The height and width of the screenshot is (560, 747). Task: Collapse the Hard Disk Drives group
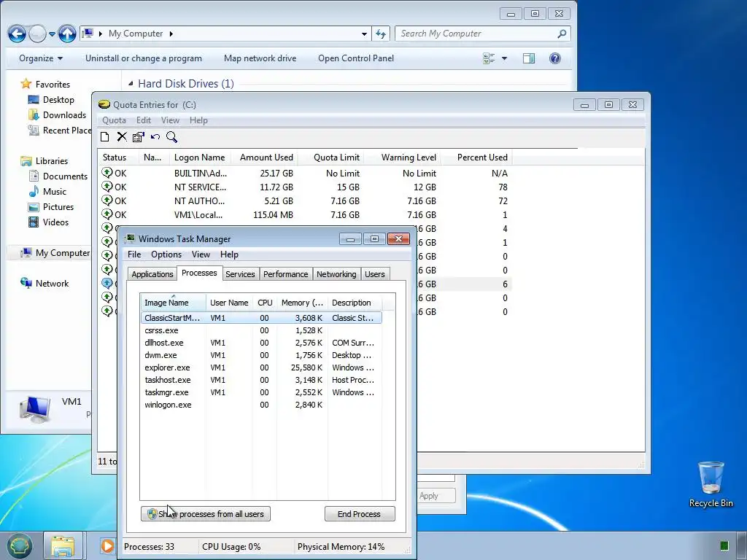click(131, 84)
